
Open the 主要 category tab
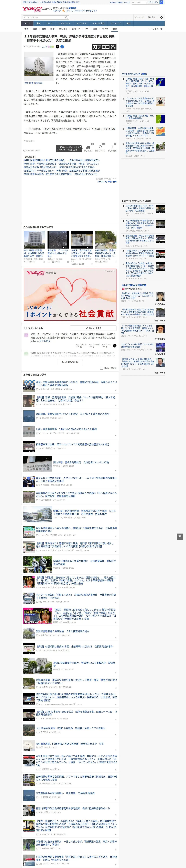click(26, 29)
